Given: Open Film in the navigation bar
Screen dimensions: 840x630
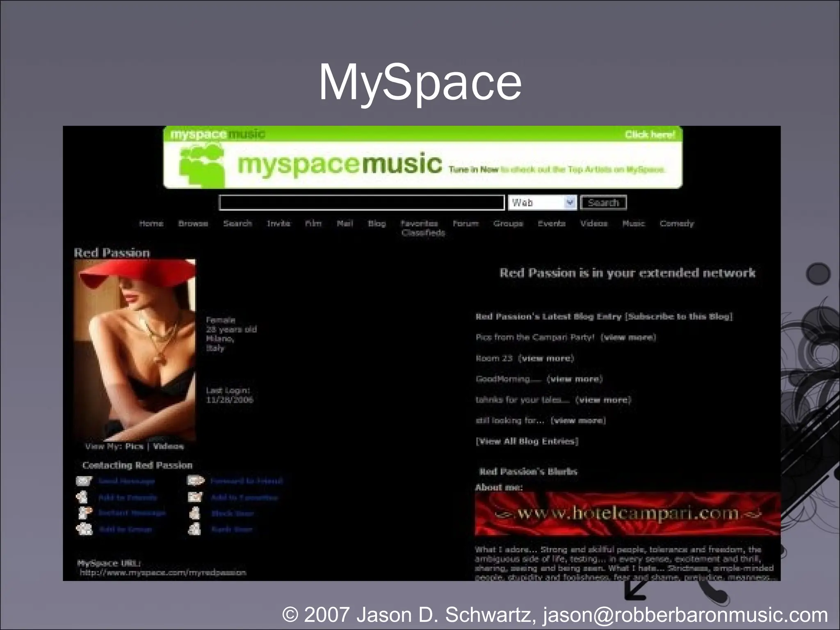Looking at the screenshot, I should coord(313,224).
